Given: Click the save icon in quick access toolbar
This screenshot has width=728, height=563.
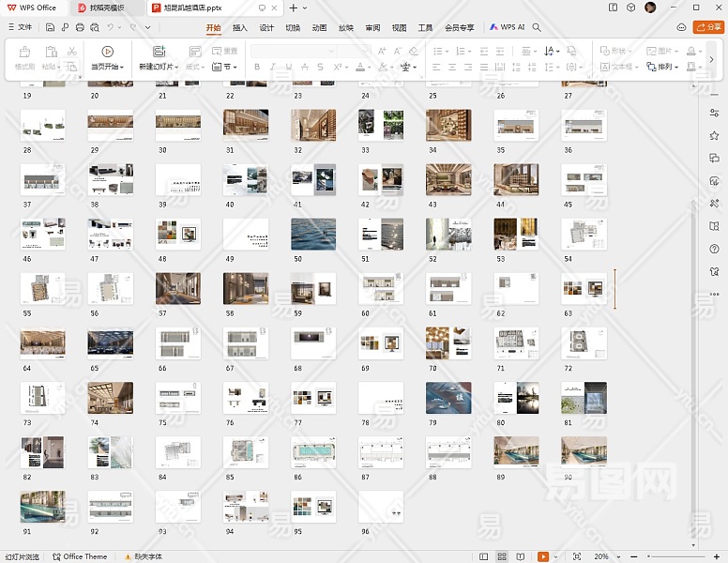Looking at the screenshot, I should [x=51, y=28].
